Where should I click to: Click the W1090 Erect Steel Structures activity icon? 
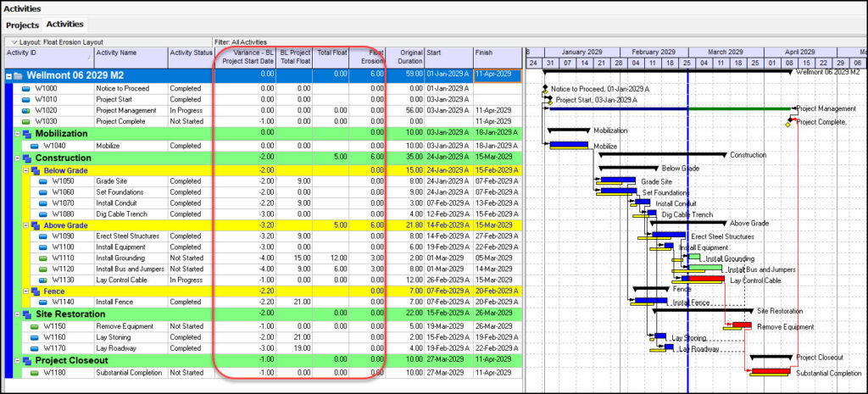(x=42, y=236)
